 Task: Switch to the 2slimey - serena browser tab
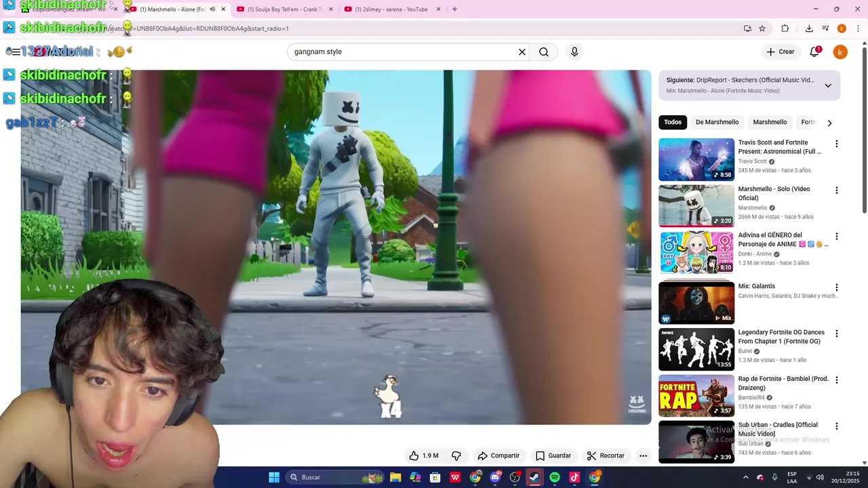tap(392, 9)
